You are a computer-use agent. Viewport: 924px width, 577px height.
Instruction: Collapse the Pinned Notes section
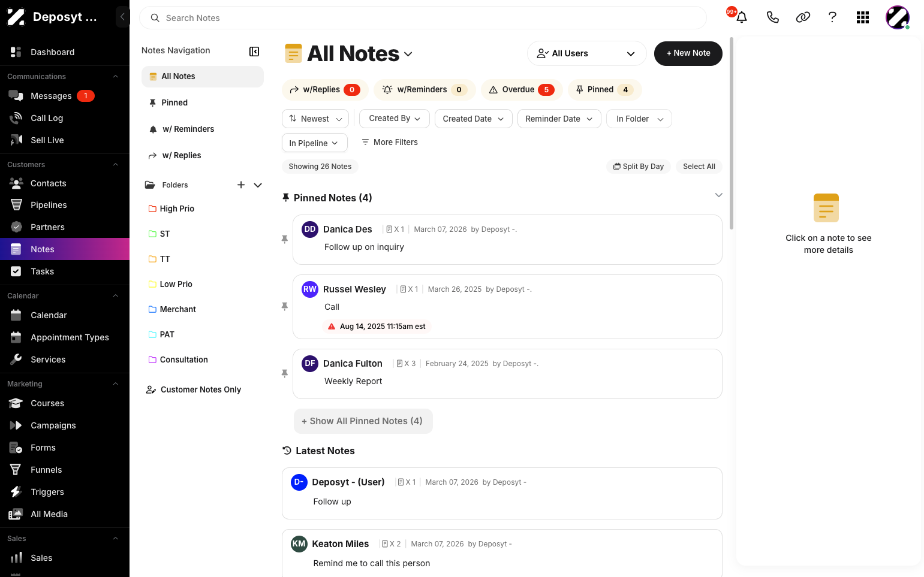coord(718,195)
